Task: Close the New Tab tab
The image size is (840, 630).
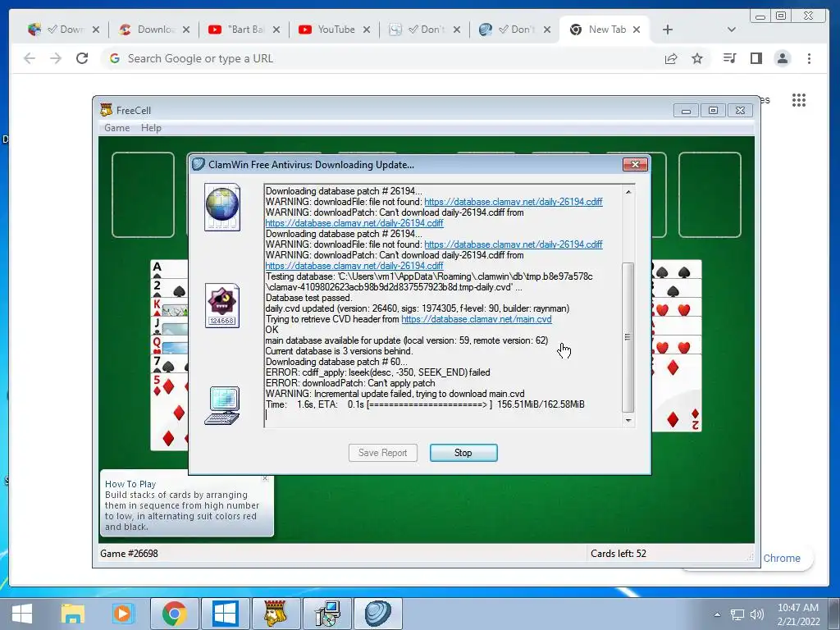Action: click(x=637, y=30)
